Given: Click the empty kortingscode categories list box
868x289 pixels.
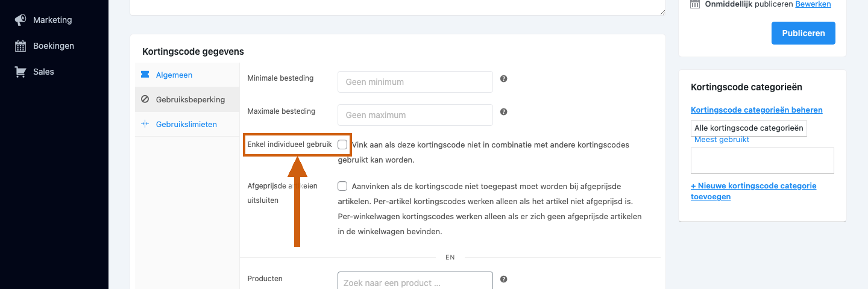Looking at the screenshot, I should click(763, 161).
